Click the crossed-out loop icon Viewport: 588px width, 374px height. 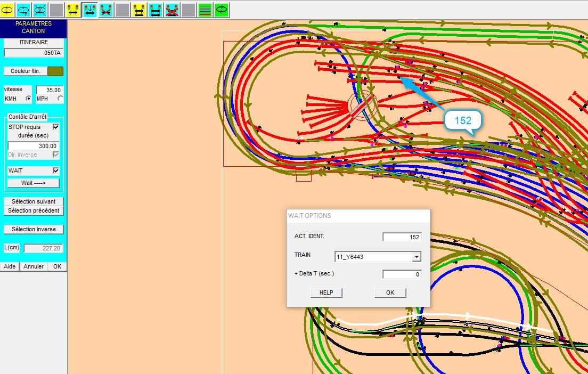(x=40, y=10)
